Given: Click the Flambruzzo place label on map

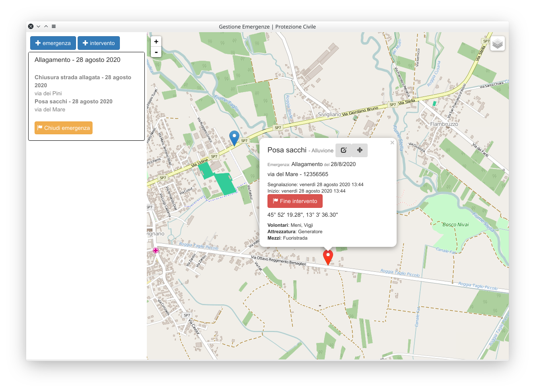Looking at the screenshot, I should (444, 124).
